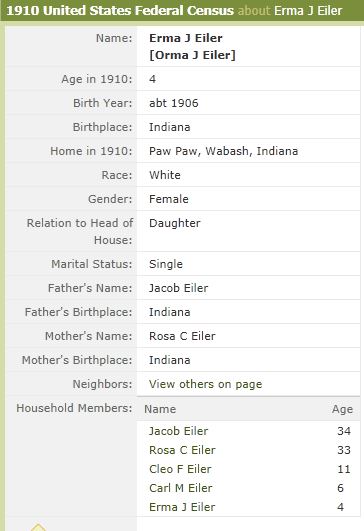
Task: Click the Marital Status value Single
Action: point(166,264)
